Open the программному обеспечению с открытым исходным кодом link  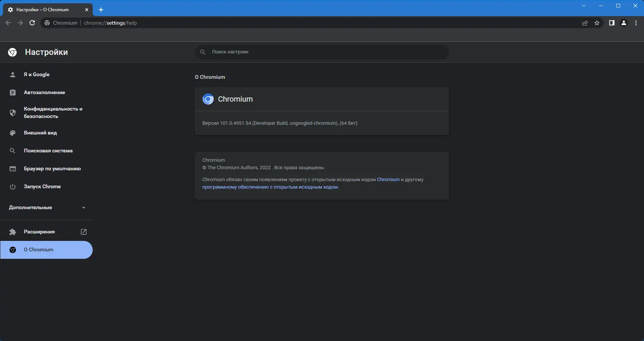[270, 187]
